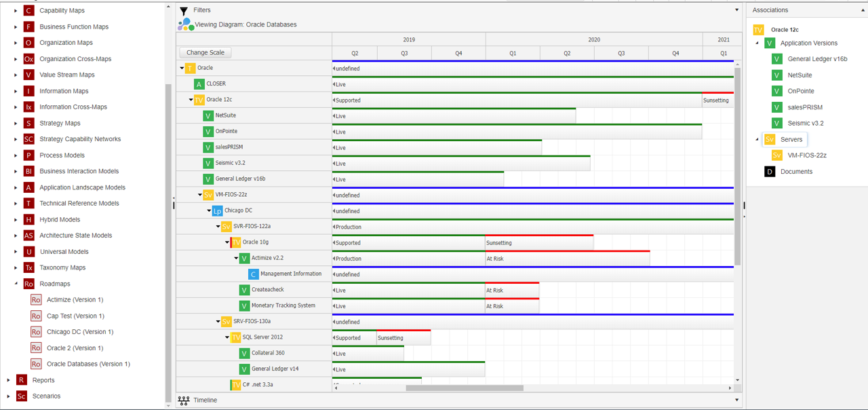The height and width of the screenshot is (410, 868).
Task: Click the green 'V' icon for NetSuite row
Action: [208, 115]
